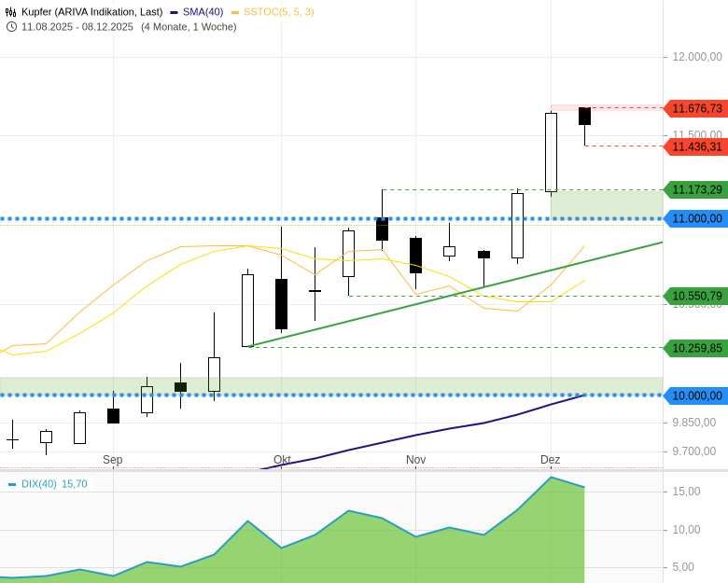Click the orange SSTOC(5, 5, 3) legend marker
This screenshot has height=583, width=728.
pyautogui.click(x=235, y=12)
